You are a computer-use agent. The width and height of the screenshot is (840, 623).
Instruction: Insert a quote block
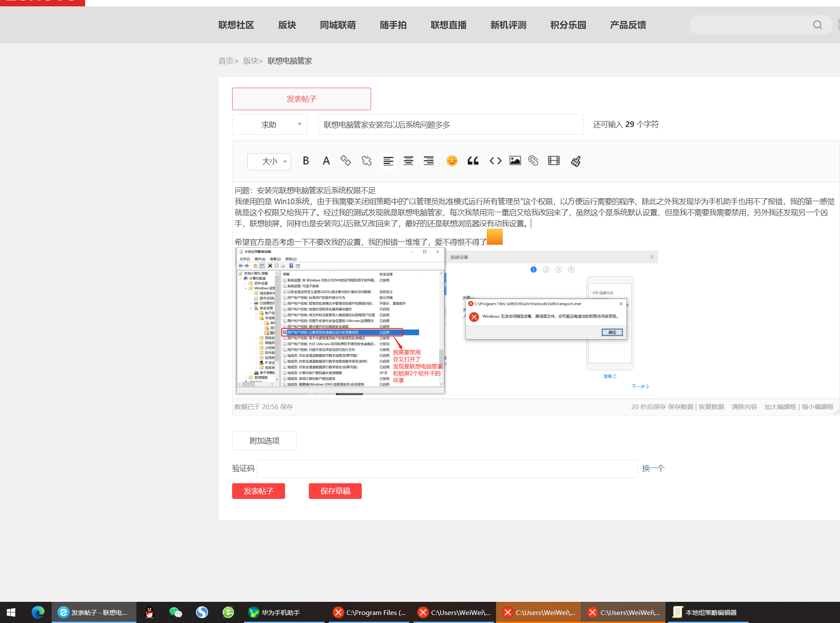click(x=473, y=161)
